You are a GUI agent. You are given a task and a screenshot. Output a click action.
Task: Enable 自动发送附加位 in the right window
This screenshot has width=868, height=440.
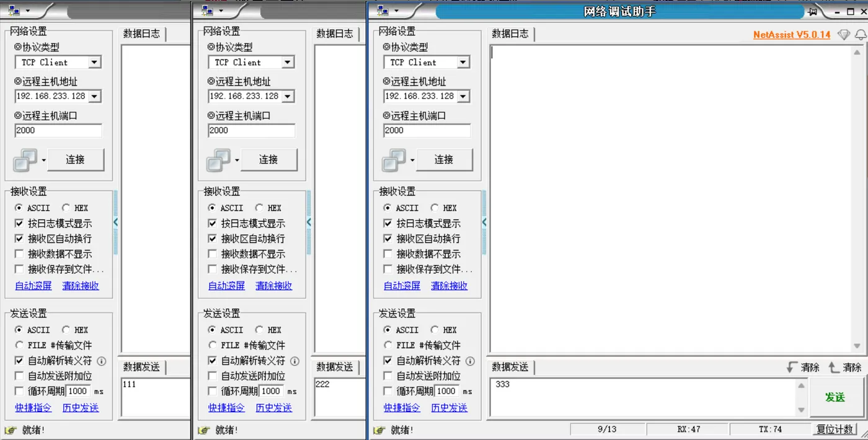[388, 376]
